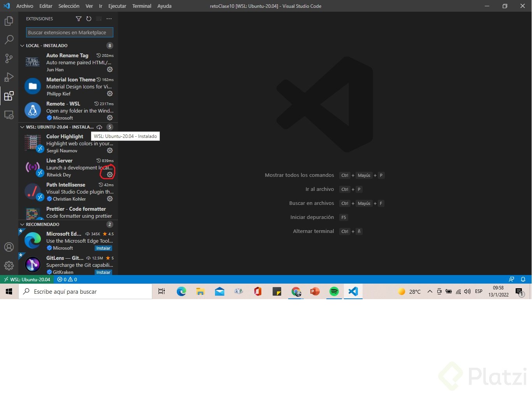Open the Selección menu
Image resolution: width=532 pixels, height=395 pixels.
point(69,6)
